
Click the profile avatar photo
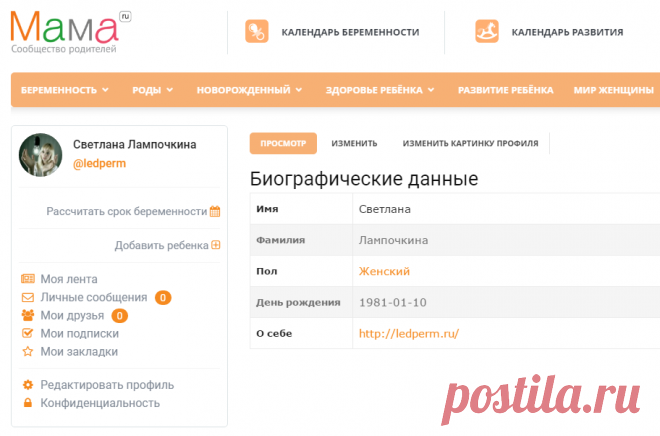(40, 155)
